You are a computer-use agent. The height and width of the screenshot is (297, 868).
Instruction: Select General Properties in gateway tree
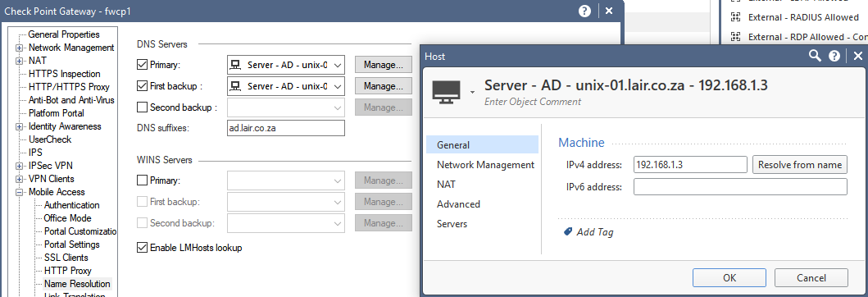click(x=64, y=34)
